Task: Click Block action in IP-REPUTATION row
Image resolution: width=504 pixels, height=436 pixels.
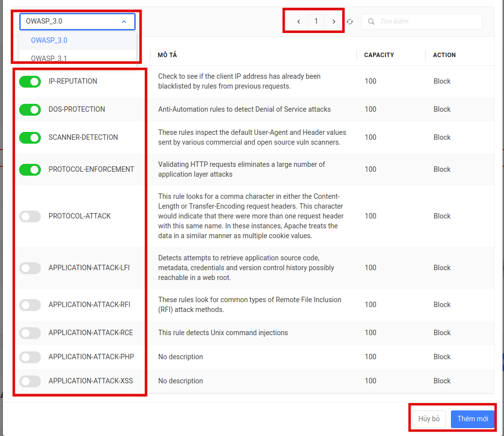Action: point(442,81)
